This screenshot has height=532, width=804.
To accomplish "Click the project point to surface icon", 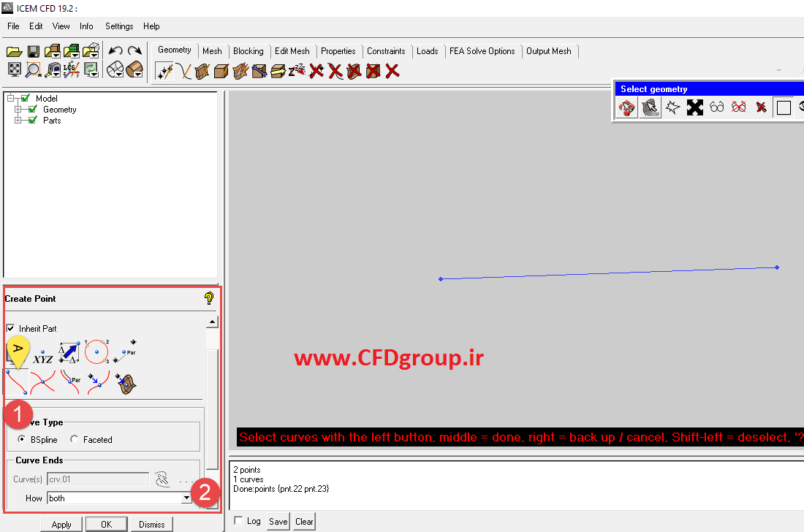I will click(x=126, y=383).
